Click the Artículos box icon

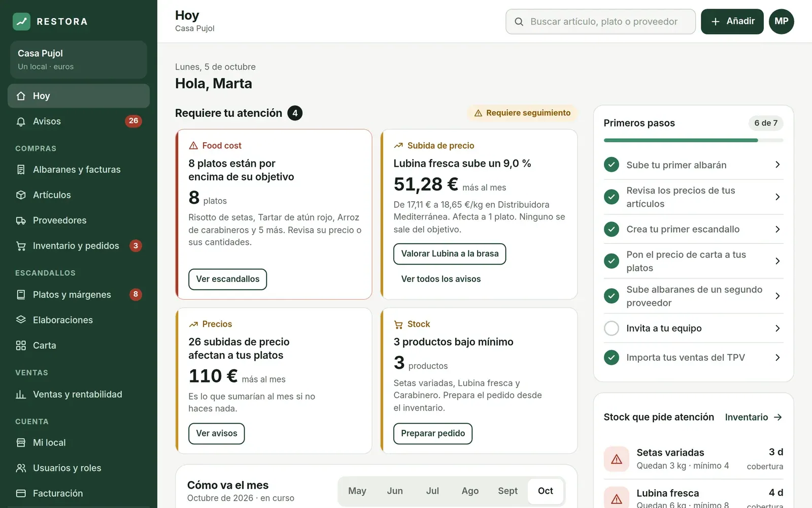point(21,195)
